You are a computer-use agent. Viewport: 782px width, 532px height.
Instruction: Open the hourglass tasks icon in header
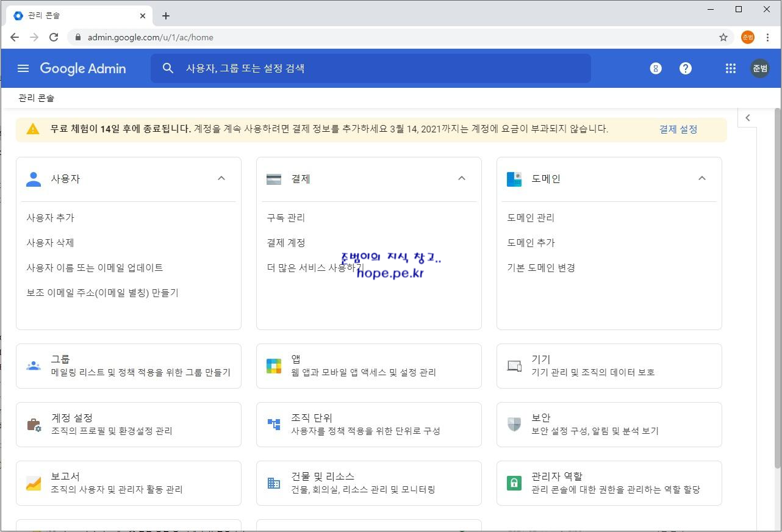(656, 68)
